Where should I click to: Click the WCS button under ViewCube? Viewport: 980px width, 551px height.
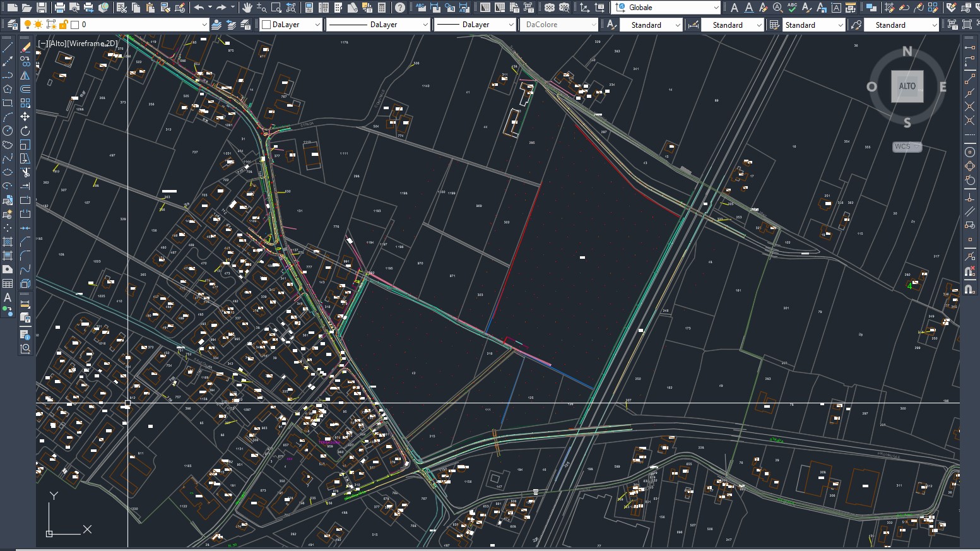[907, 146]
